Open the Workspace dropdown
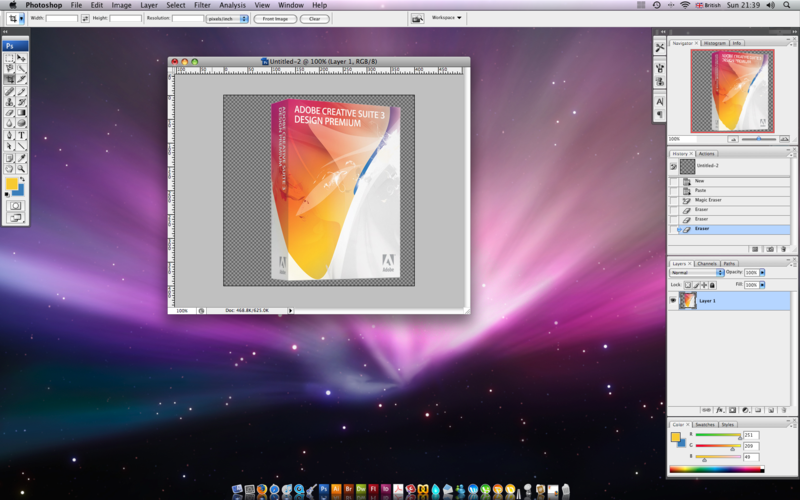 coord(446,18)
